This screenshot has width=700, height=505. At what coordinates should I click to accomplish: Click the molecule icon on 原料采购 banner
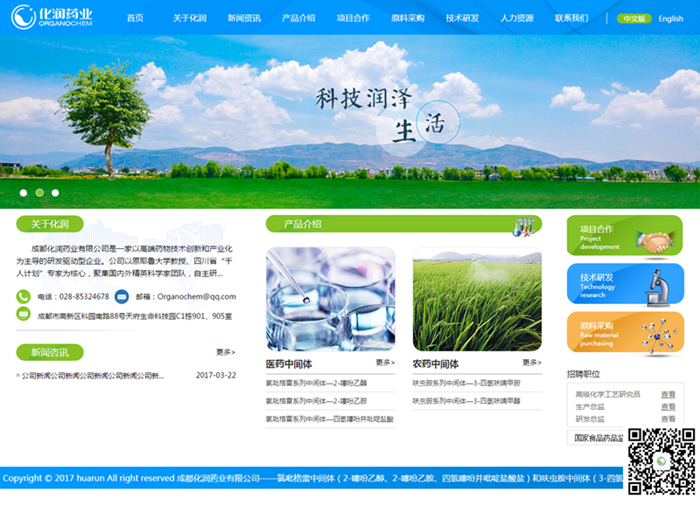[655, 333]
